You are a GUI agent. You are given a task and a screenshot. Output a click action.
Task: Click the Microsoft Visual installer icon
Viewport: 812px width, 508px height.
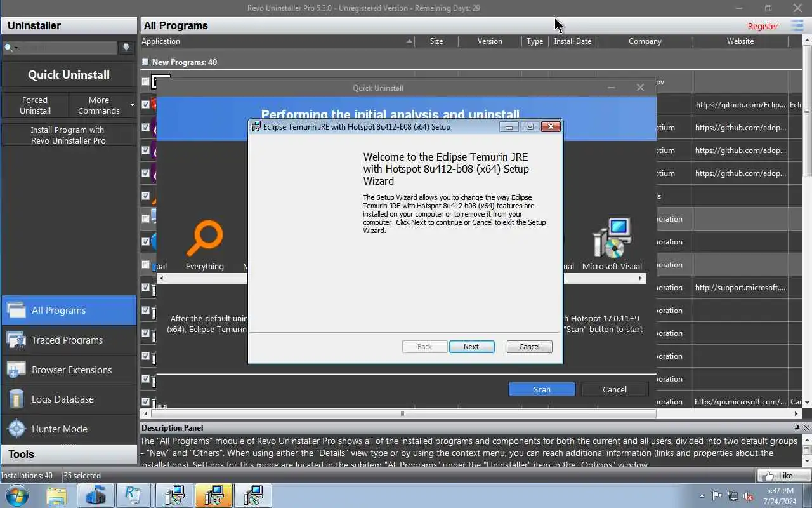612,238
